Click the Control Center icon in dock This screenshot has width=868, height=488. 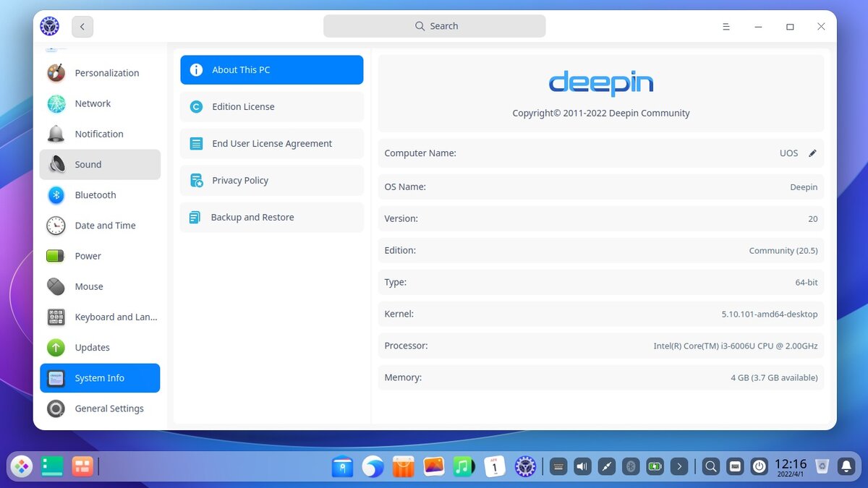click(524, 467)
